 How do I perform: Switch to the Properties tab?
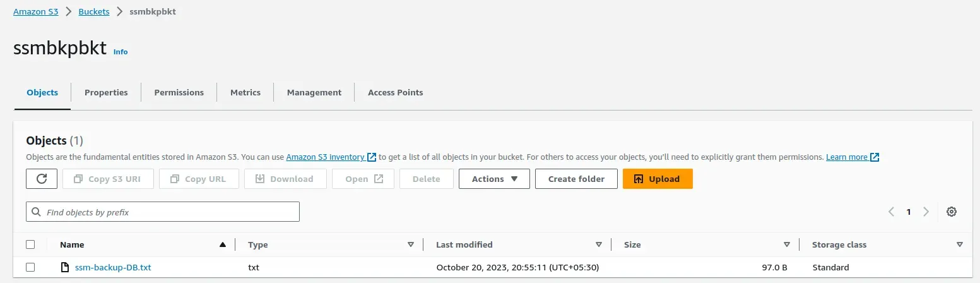[x=106, y=92]
